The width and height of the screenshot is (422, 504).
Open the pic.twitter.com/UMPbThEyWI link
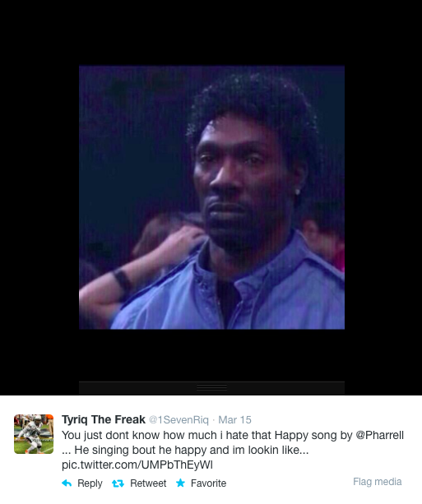(137, 465)
